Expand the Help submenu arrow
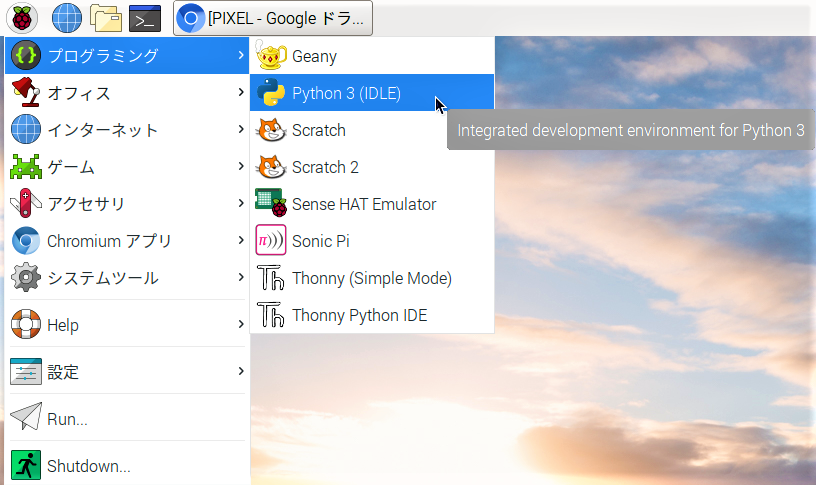816x485 pixels. (x=240, y=324)
